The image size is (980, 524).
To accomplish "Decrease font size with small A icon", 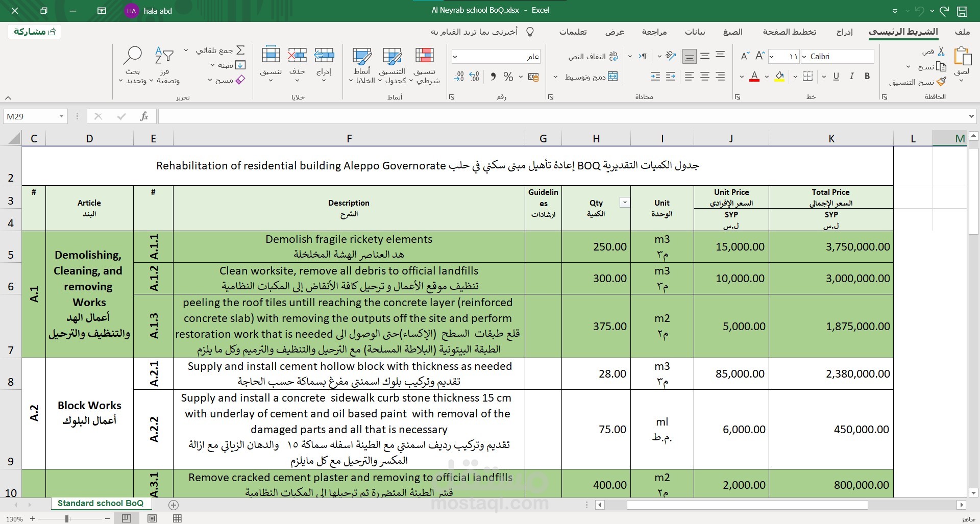I will tap(745, 56).
